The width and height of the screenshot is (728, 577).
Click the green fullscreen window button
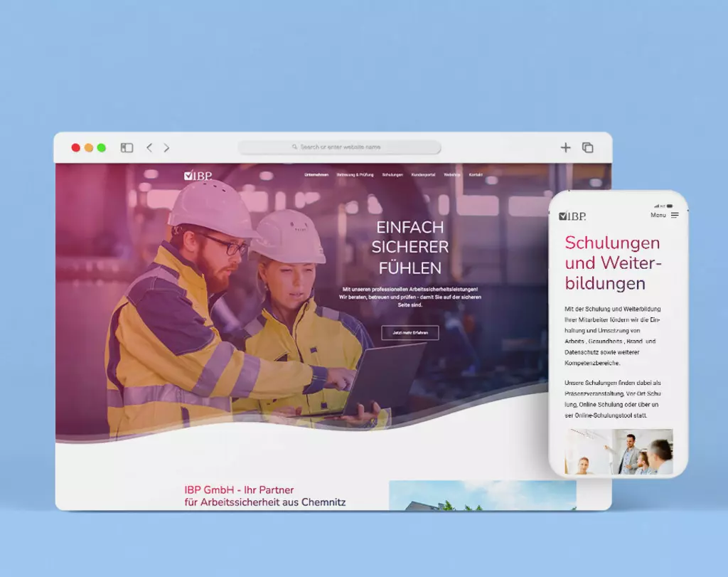(x=102, y=148)
